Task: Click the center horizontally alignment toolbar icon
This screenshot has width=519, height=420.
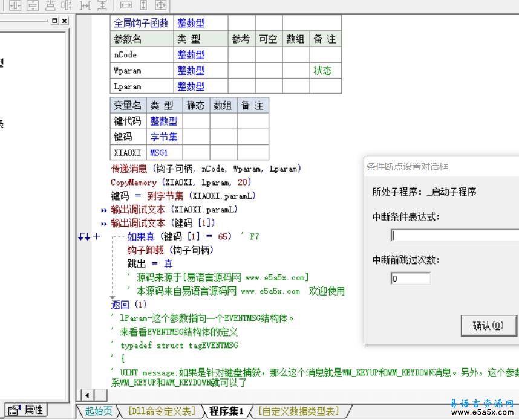Action: (x=15, y=5)
